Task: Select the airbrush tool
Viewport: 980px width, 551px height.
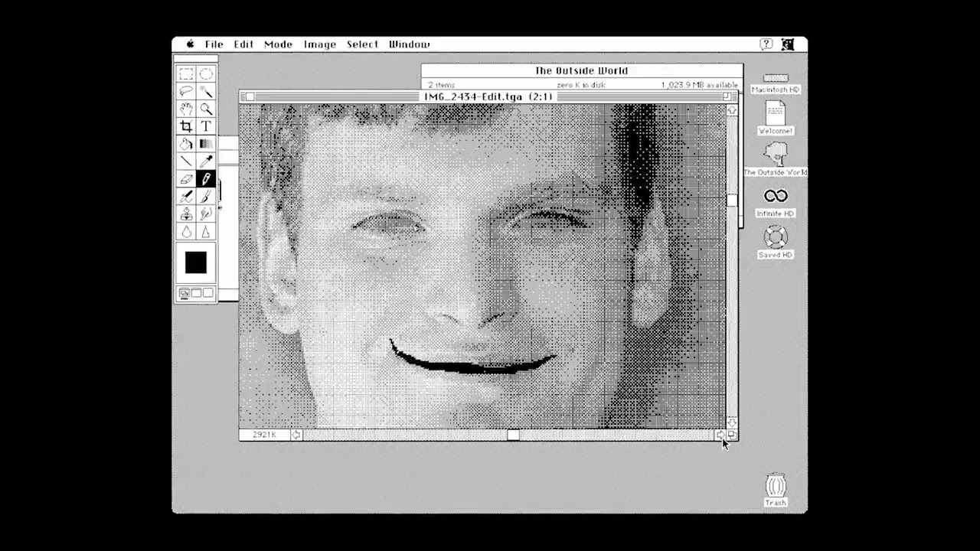Action: pyautogui.click(x=186, y=197)
